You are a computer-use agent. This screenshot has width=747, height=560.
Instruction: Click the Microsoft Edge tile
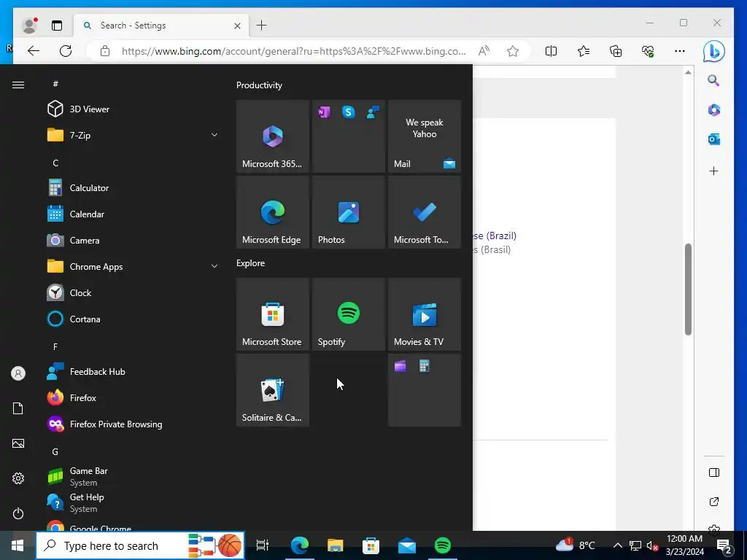pyautogui.click(x=273, y=212)
